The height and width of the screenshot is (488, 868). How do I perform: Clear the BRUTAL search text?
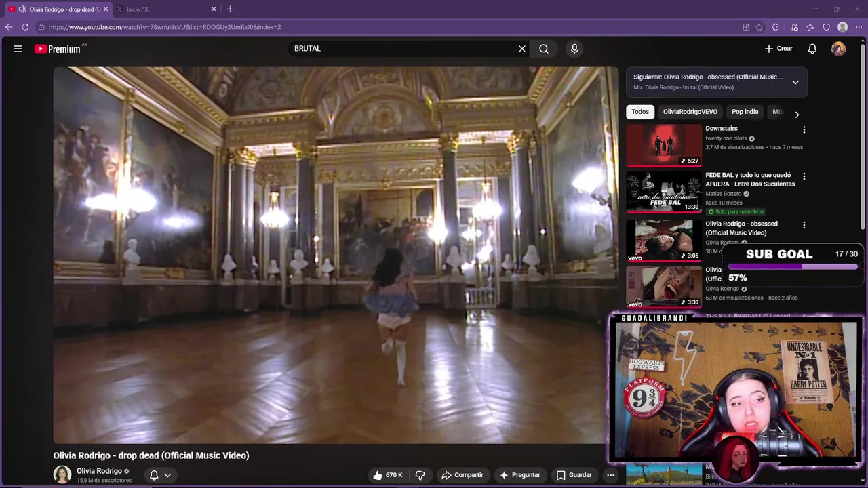point(522,49)
